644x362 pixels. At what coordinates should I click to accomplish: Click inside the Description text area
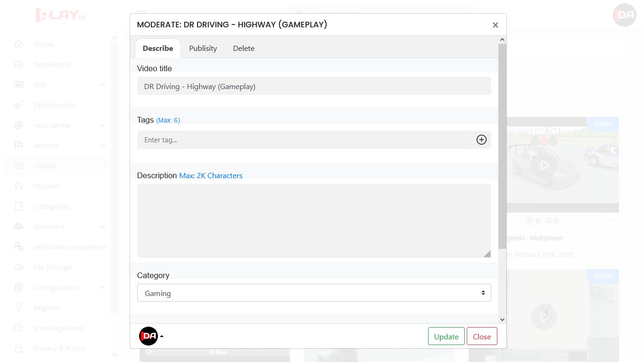pos(314,221)
